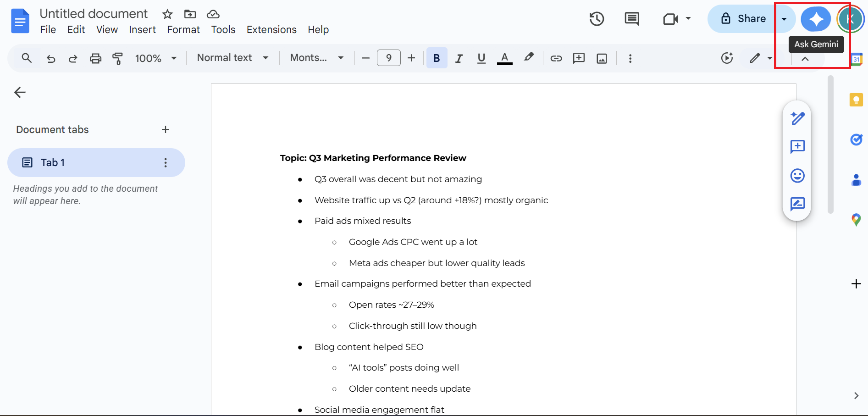Decrease the font size

[x=365, y=58]
